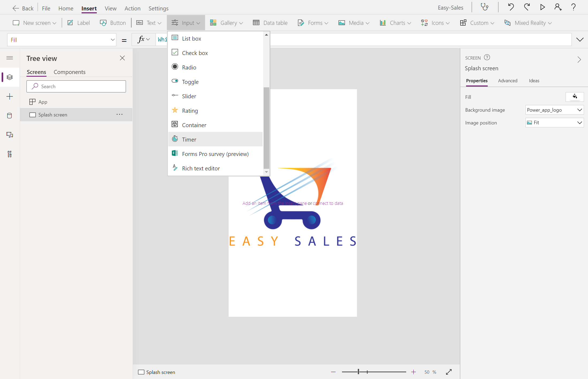The width and height of the screenshot is (588, 379).
Task: Switch to the Components tab
Action: click(x=70, y=72)
